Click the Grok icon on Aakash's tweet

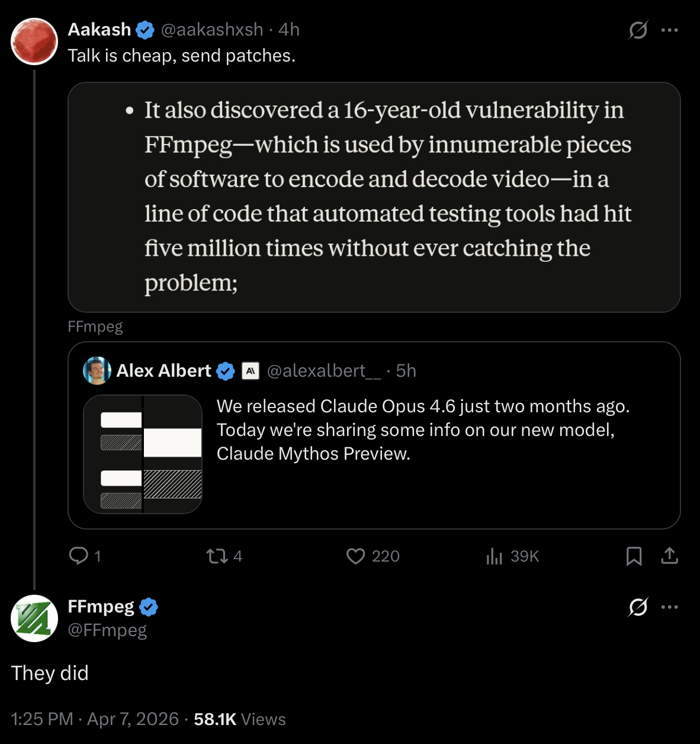coord(638,30)
